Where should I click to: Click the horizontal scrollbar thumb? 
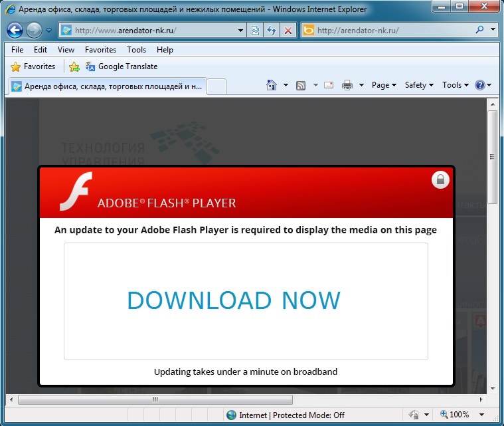click(155, 400)
